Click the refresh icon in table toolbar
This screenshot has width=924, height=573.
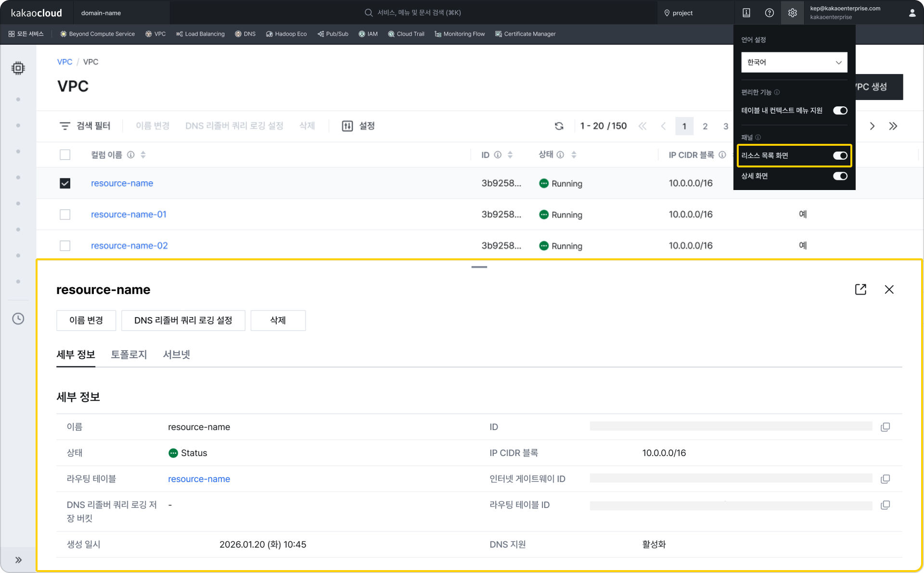559,126
